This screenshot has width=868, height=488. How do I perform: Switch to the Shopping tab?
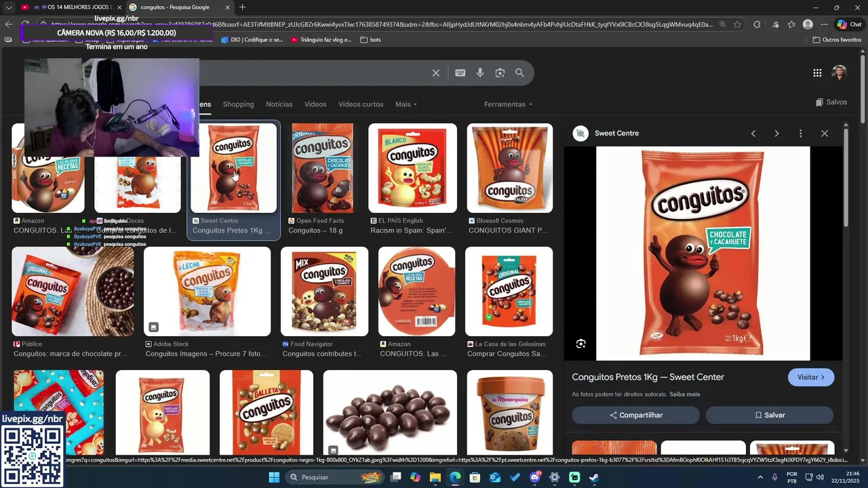[x=238, y=104]
